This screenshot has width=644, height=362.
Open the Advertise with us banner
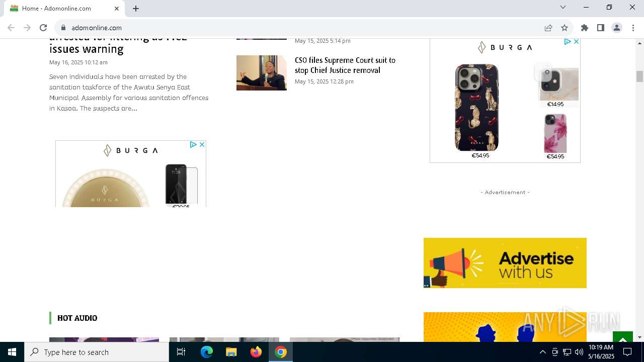coord(505,263)
